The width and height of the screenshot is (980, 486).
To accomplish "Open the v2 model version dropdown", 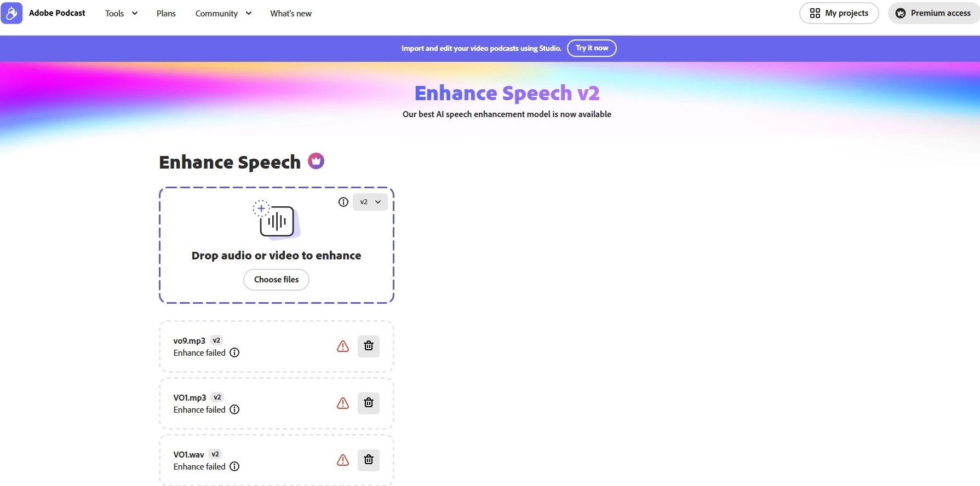I will click(370, 202).
